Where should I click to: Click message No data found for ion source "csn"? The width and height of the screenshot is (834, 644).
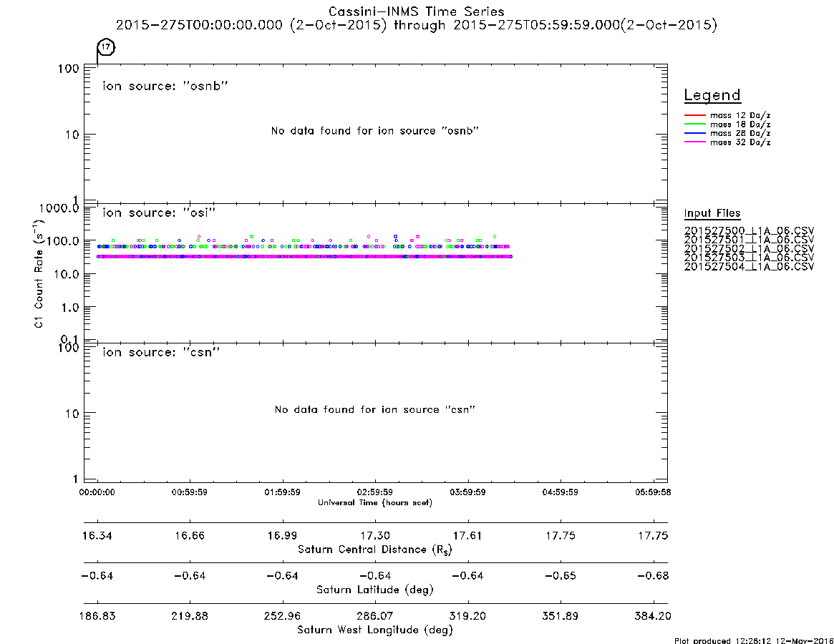coord(375,409)
